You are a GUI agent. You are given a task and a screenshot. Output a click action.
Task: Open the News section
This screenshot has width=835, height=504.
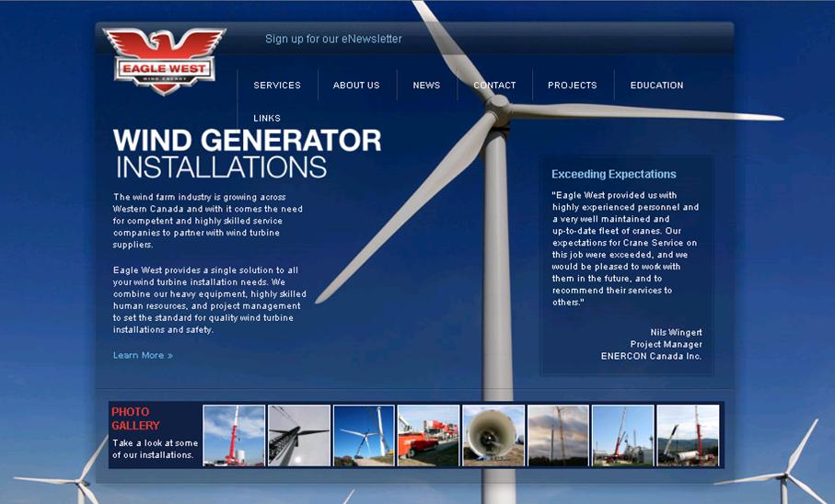(x=426, y=86)
